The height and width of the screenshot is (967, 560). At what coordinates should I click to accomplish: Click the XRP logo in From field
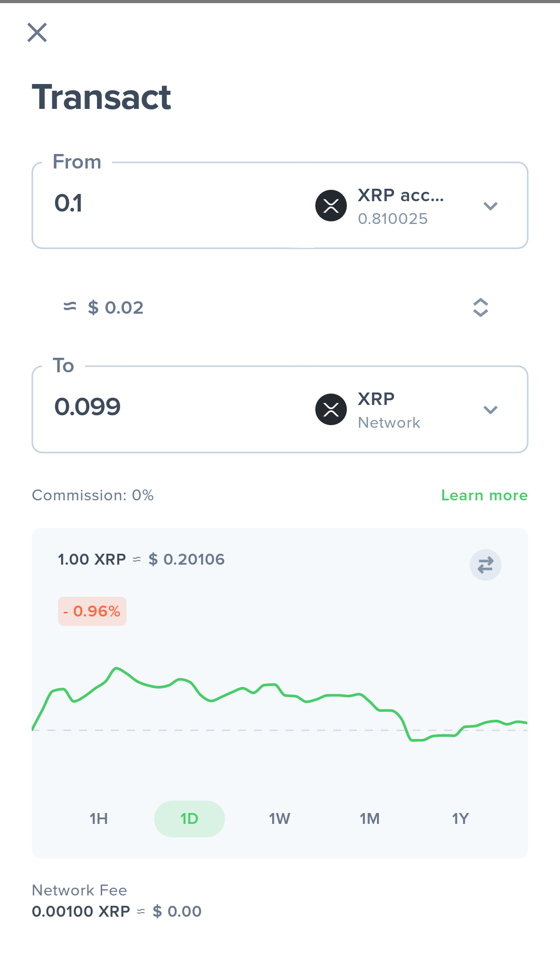[x=331, y=206]
